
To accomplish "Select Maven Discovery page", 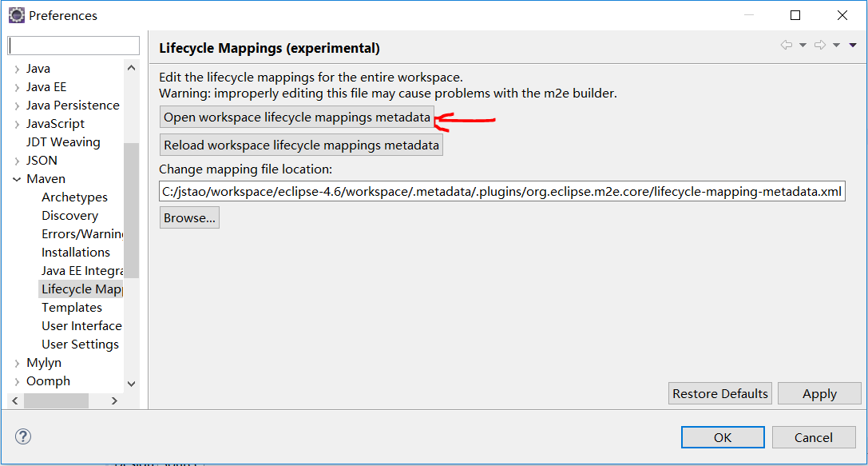I will (69, 216).
